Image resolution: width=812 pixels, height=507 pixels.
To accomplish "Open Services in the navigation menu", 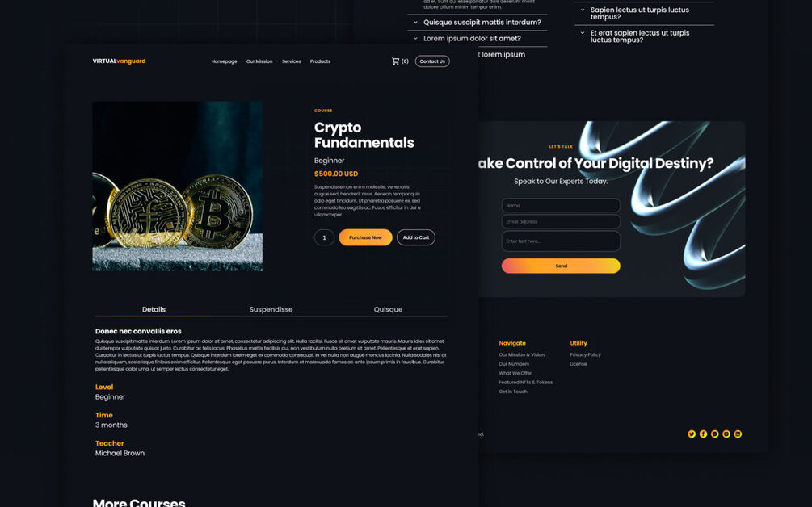I will 292,61.
